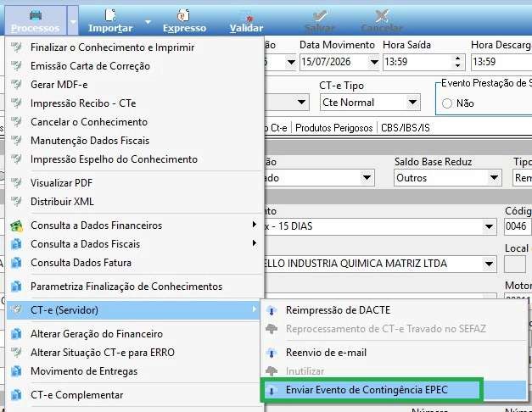Image resolution: width=532 pixels, height=412 pixels.
Task: Expand Consulta a Dados Financeiros submenu arrow
Action: point(255,225)
